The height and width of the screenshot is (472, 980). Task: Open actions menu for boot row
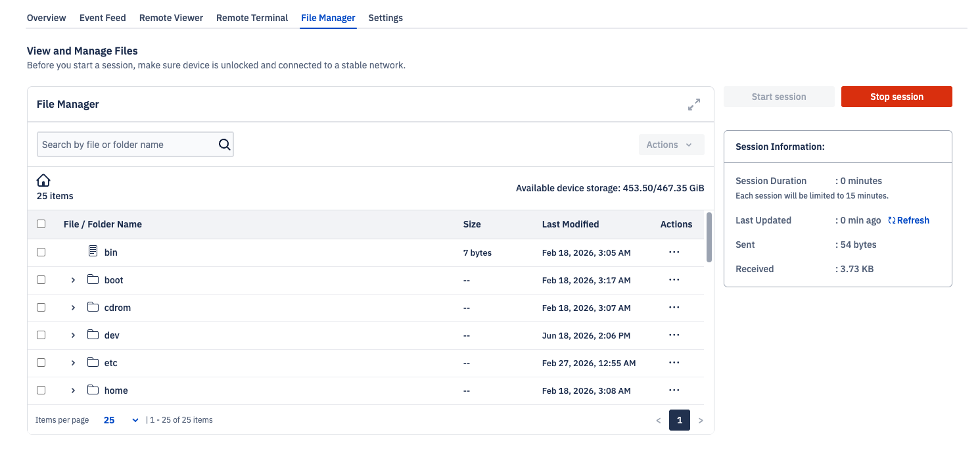click(674, 279)
